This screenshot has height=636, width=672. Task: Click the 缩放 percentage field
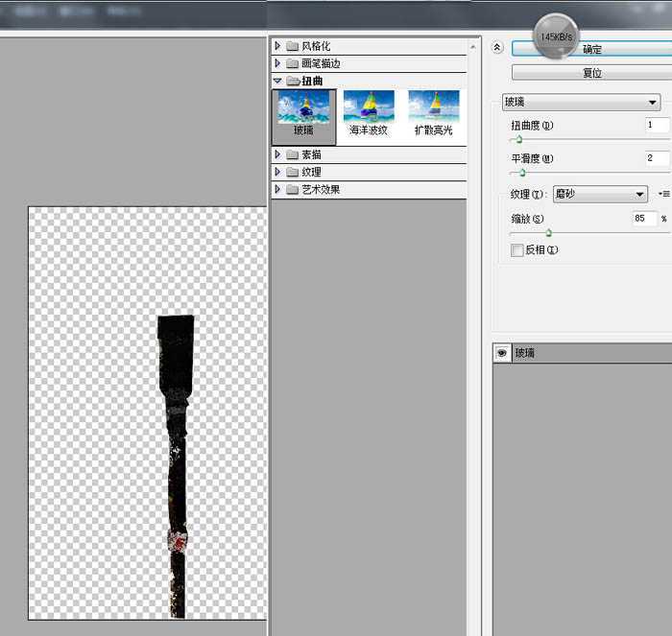click(x=644, y=219)
